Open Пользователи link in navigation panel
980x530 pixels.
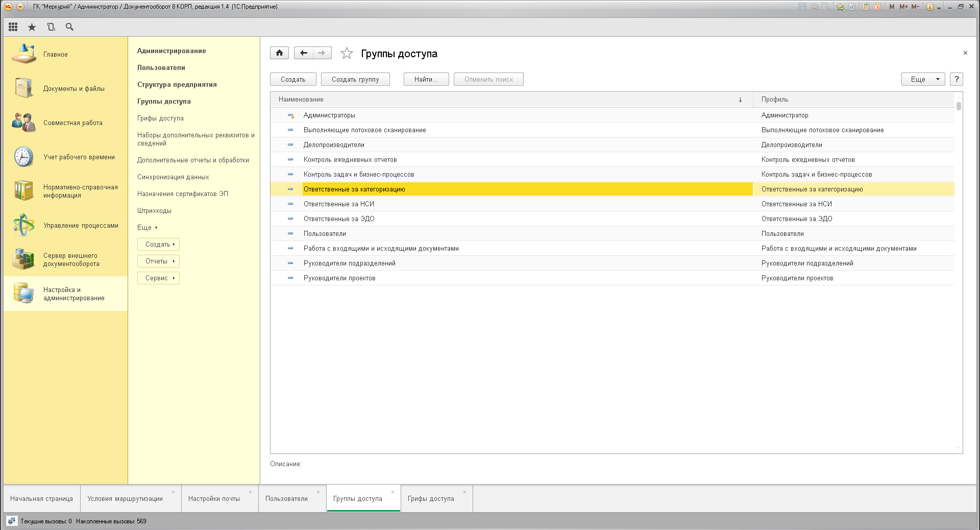click(x=161, y=67)
